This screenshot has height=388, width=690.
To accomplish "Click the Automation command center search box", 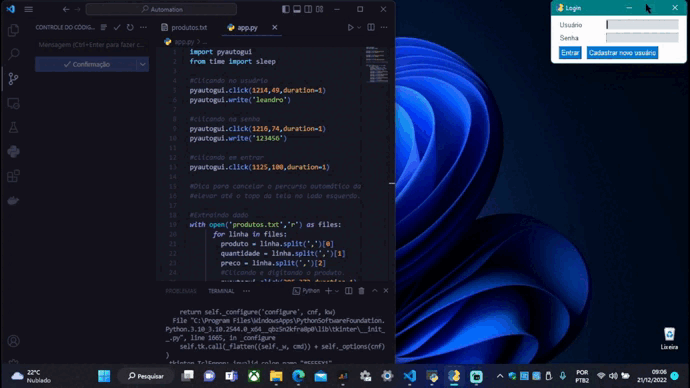I will [161, 9].
